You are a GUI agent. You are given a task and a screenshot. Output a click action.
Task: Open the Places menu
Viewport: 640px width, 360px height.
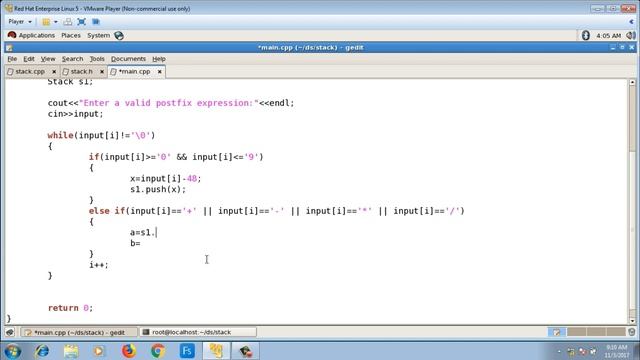pyautogui.click(x=71, y=36)
